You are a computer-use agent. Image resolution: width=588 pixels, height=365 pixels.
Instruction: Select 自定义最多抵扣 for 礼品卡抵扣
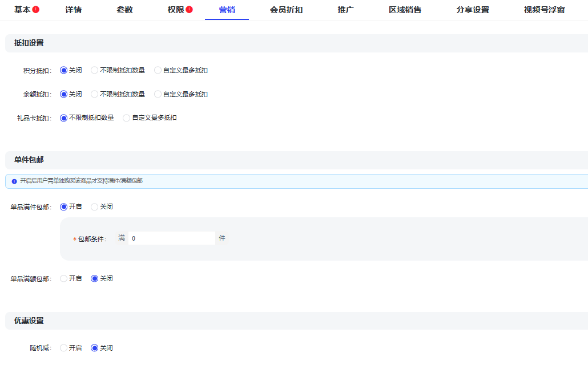[x=127, y=118]
